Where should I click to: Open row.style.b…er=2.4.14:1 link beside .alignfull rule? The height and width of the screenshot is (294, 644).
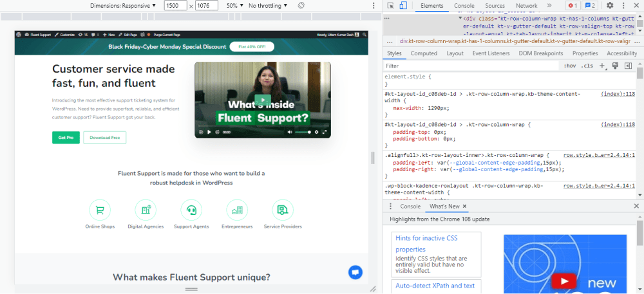(599, 156)
